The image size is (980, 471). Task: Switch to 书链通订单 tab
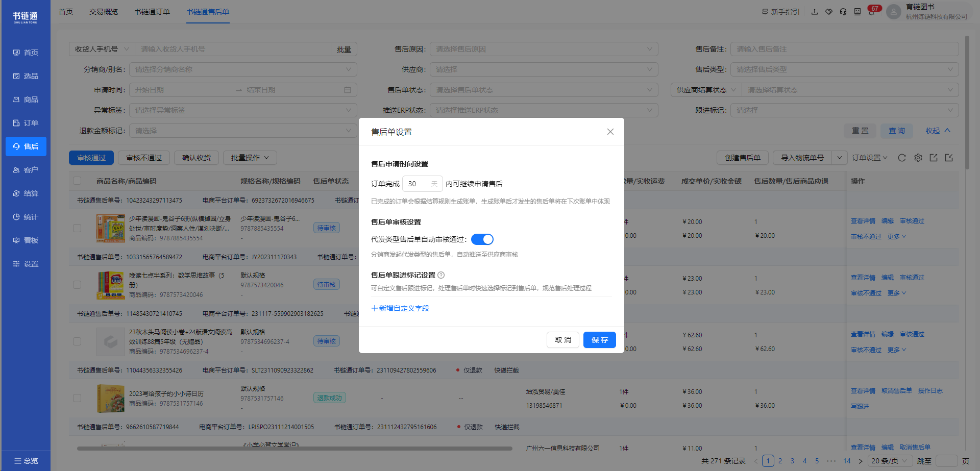coord(152,12)
